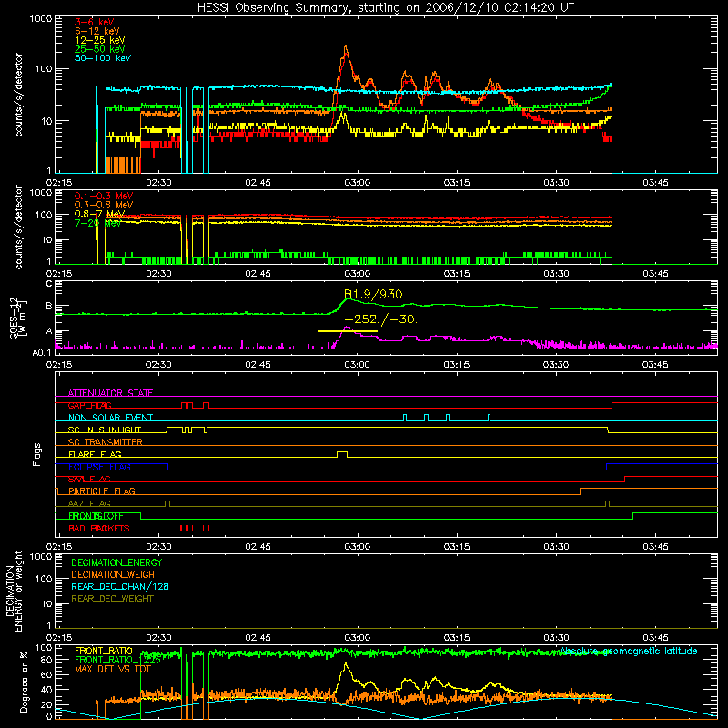Click the GAP_FLAG label
Viewport: 728px width, 728px height.
pyautogui.click(x=89, y=405)
